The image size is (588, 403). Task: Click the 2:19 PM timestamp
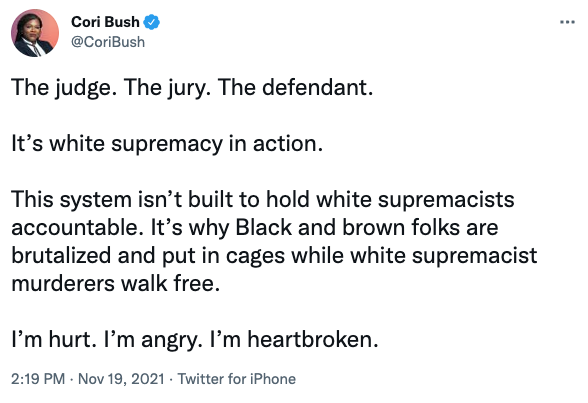tap(38, 379)
